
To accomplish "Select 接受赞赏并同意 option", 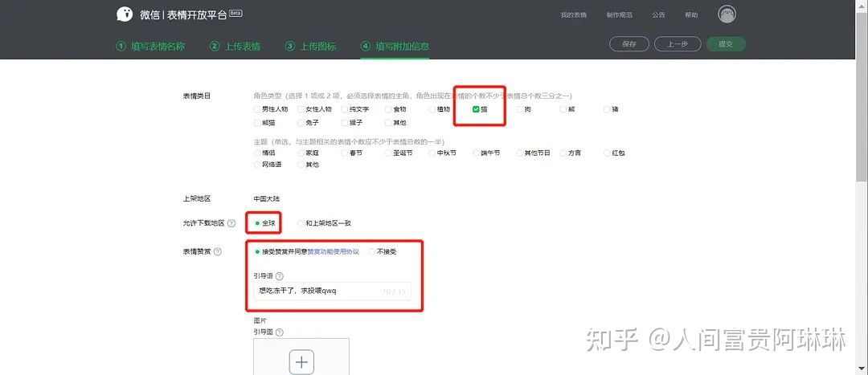I will point(257,251).
